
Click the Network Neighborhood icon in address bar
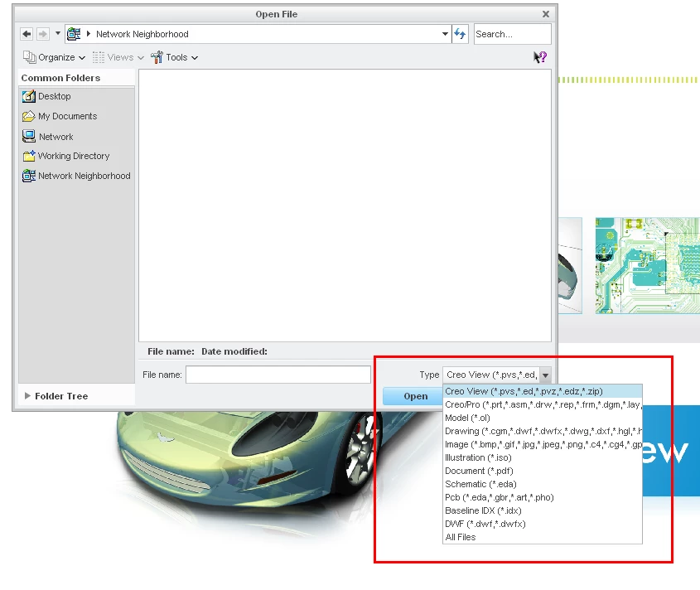74,34
